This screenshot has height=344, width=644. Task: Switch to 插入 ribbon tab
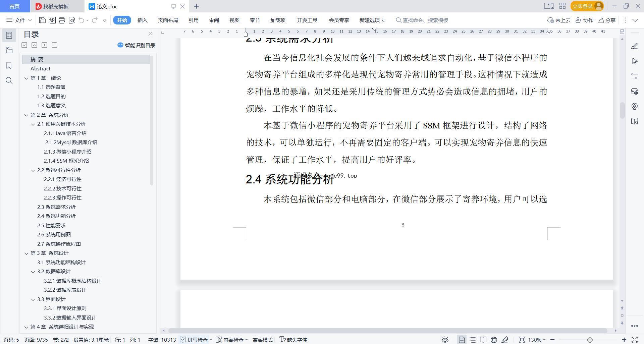click(143, 20)
